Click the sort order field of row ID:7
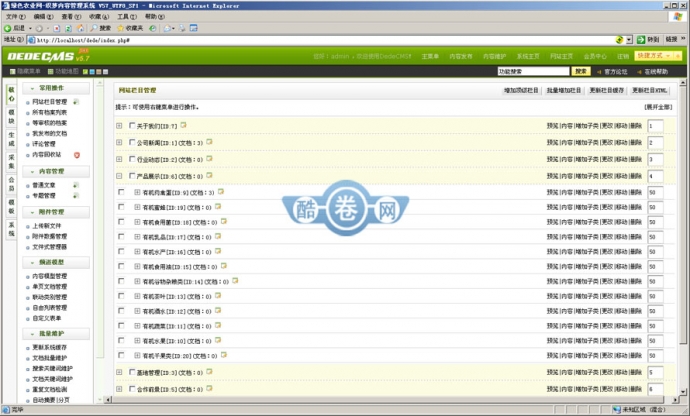Viewport: 690px width, 416px height. [655, 126]
